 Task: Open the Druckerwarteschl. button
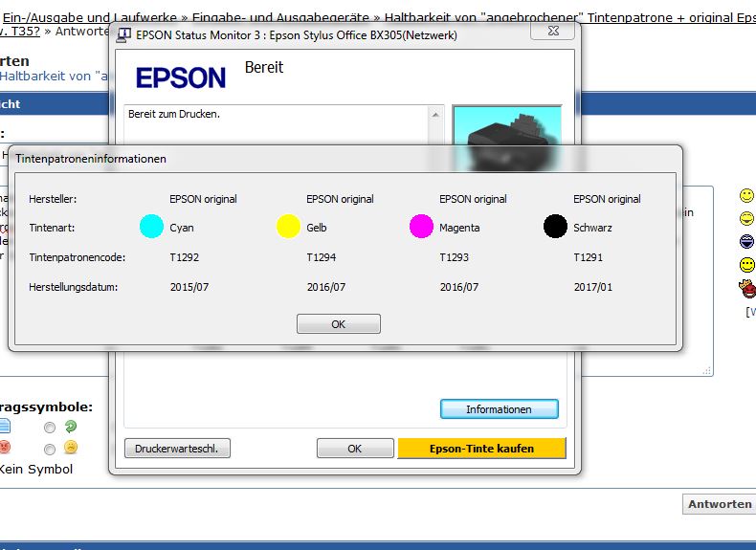[177, 449]
